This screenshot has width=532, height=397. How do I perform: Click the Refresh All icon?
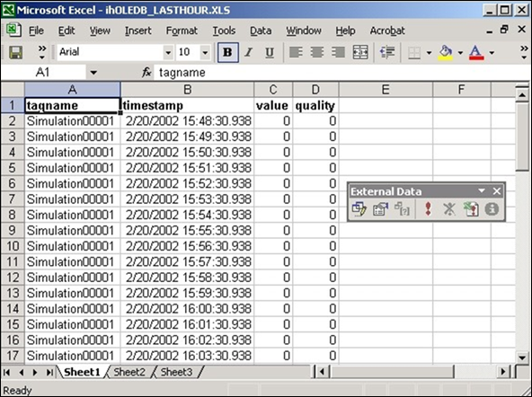(471, 209)
